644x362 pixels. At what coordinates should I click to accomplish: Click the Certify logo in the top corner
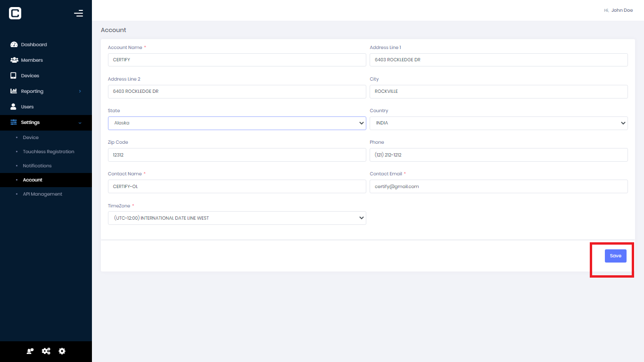pyautogui.click(x=15, y=13)
